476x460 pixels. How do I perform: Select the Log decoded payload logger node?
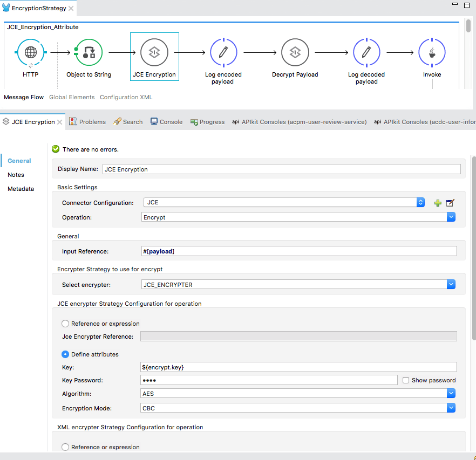click(x=366, y=52)
